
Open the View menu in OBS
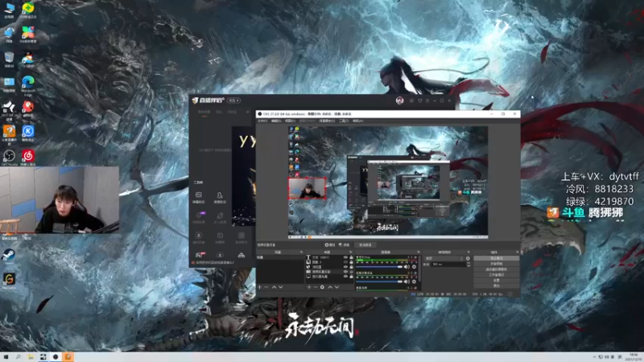(291, 121)
